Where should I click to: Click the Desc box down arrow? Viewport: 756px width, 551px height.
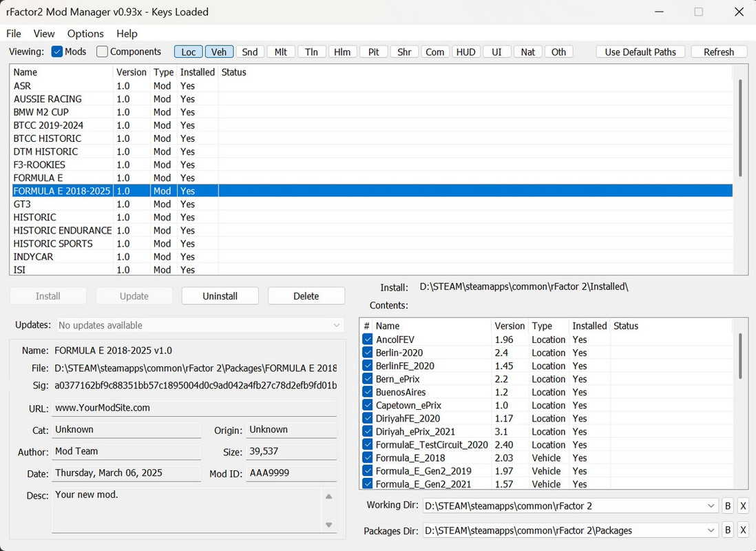click(x=329, y=525)
